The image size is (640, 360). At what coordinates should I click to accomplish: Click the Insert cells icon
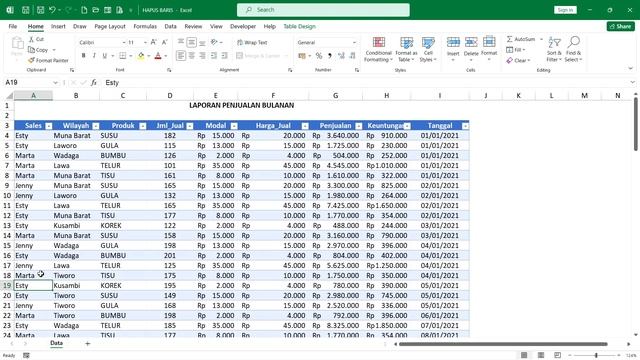tap(453, 42)
